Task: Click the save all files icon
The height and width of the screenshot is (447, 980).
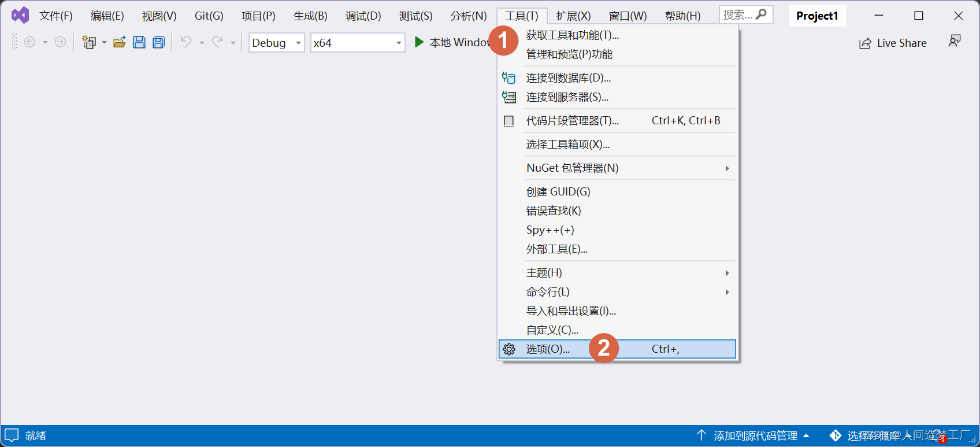Action: click(159, 42)
